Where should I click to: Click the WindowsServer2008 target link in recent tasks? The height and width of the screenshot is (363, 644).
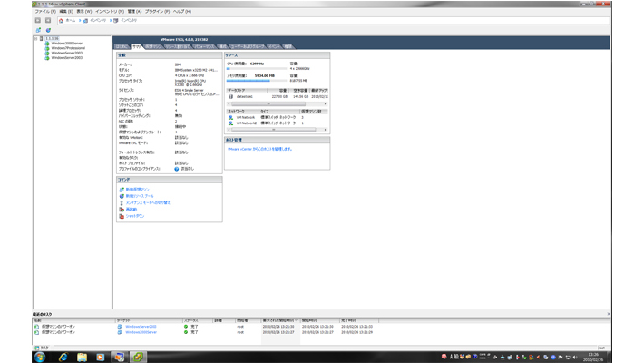pyautogui.click(x=141, y=327)
